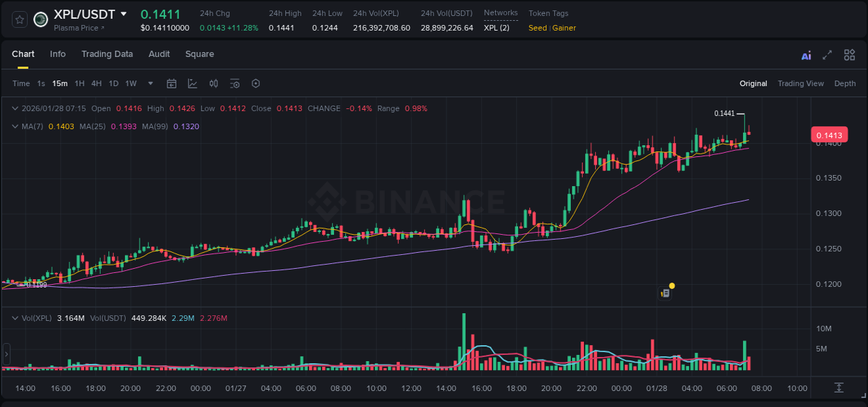Open the Depth chart view
This screenshot has width=868, height=407.
click(x=844, y=83)
